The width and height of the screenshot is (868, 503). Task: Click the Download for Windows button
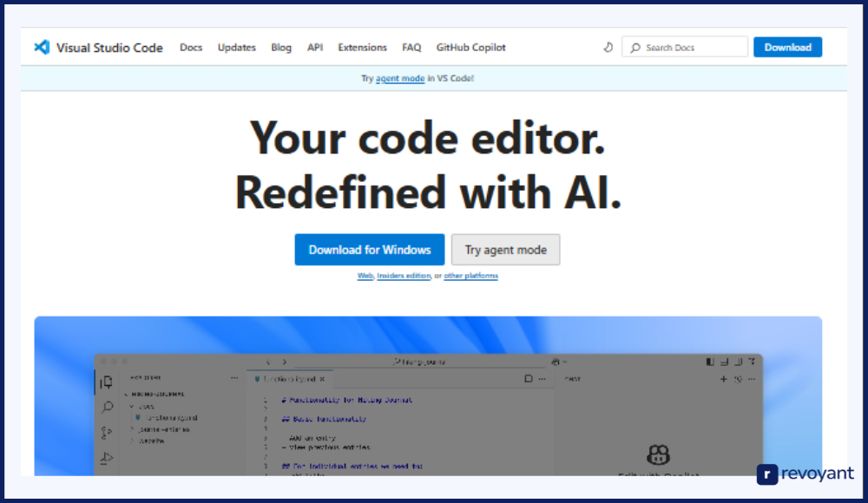pyautogui.click(x=369, y=250)
